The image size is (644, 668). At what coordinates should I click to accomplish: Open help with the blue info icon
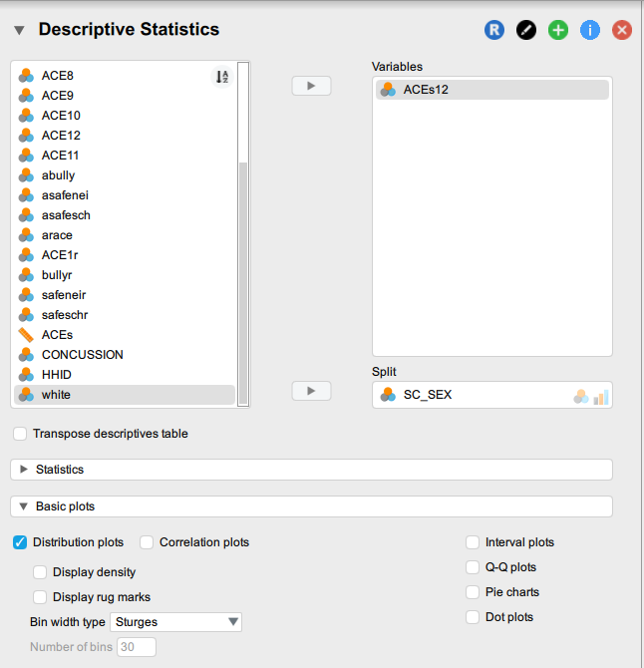click(590, 30)
